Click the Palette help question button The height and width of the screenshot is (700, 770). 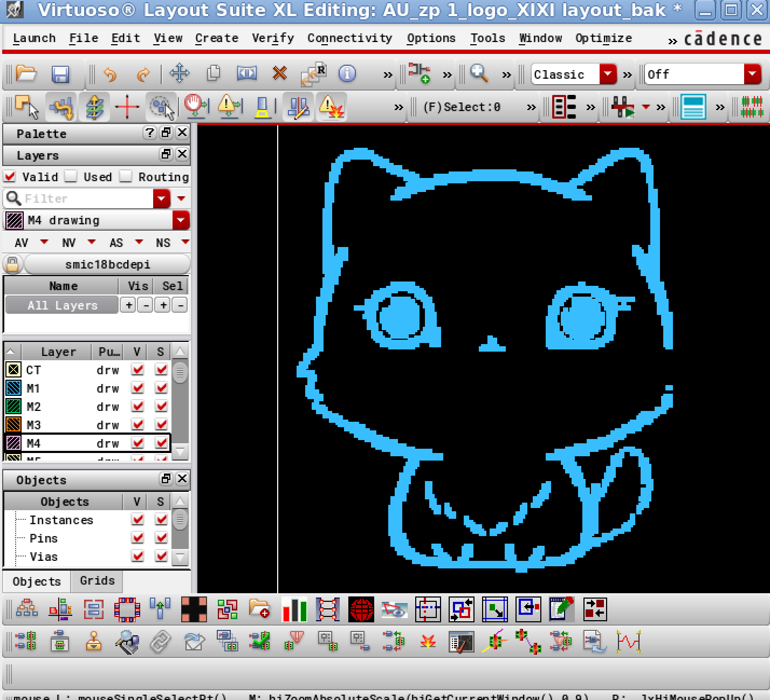(x=149, y=133)
